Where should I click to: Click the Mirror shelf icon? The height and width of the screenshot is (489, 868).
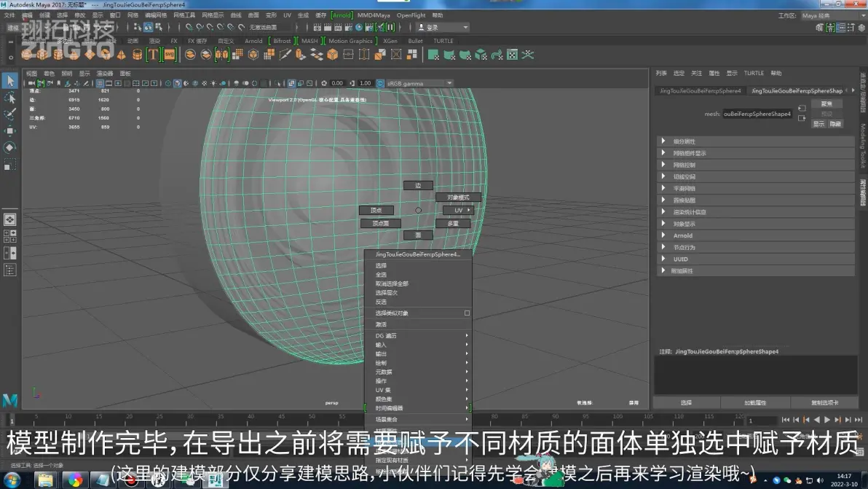tap(221, 54)
